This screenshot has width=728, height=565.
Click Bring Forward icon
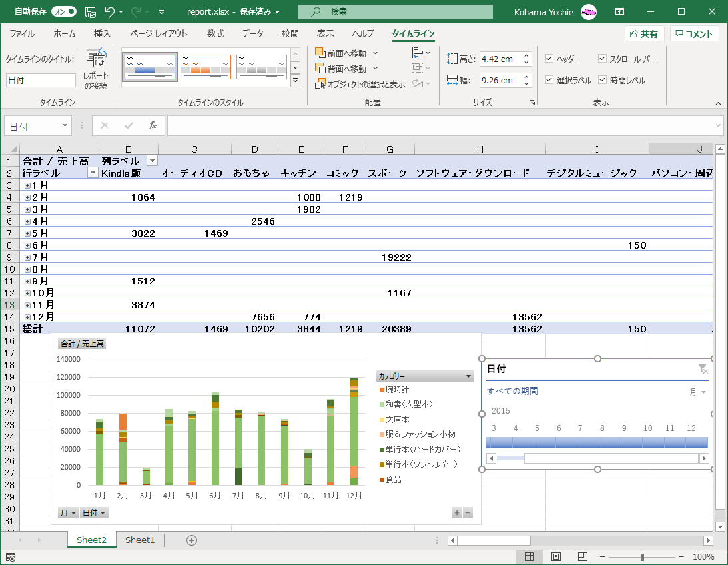point(320,53)
